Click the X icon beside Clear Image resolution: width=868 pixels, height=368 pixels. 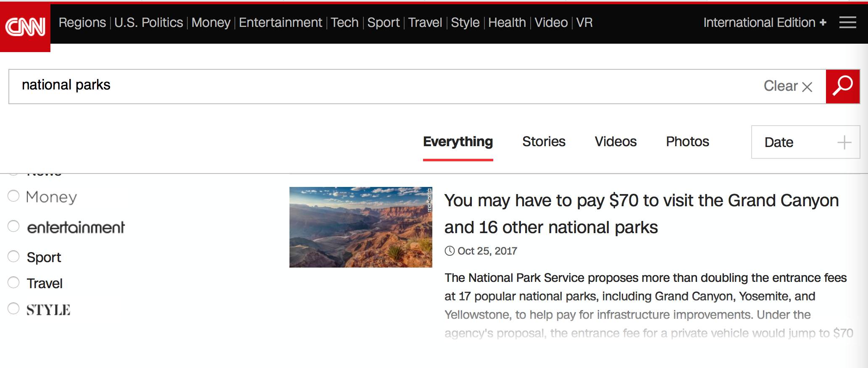[807, 87]
